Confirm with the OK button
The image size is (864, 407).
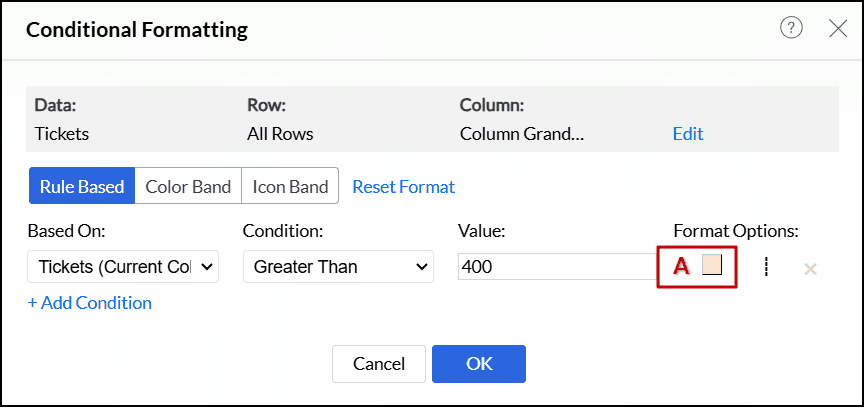pos(479,364)
